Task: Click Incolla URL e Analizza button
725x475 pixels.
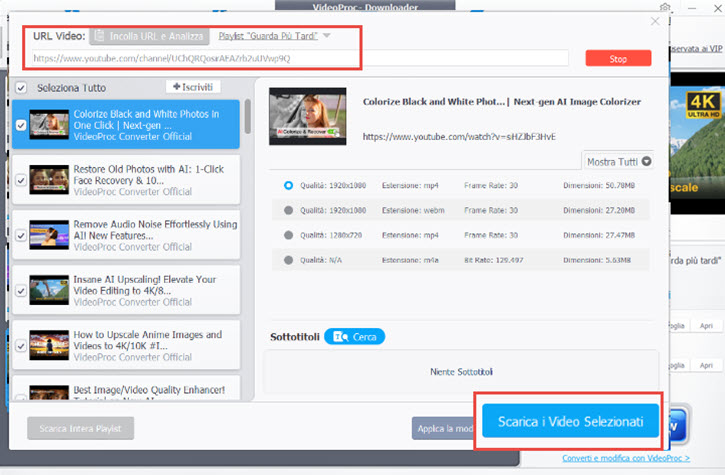Action: point(149,36)
